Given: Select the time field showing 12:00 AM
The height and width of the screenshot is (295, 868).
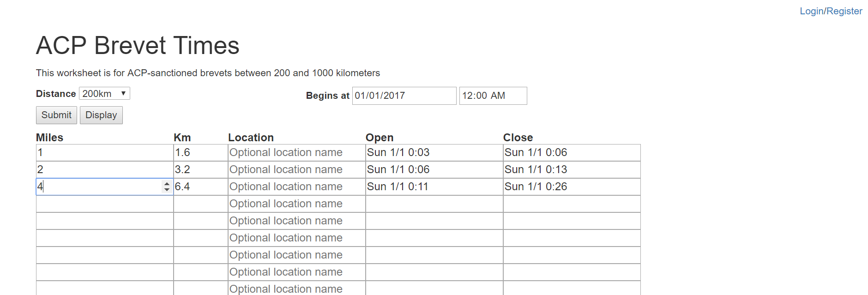Looking at the screenshot, I should [492, 96].
